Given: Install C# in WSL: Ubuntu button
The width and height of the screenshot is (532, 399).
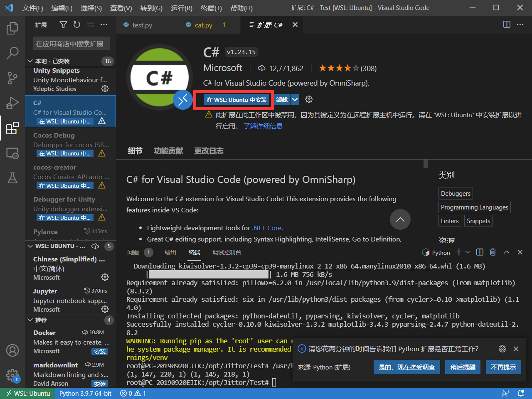Looking at the screenshot, I should [236, 100].
